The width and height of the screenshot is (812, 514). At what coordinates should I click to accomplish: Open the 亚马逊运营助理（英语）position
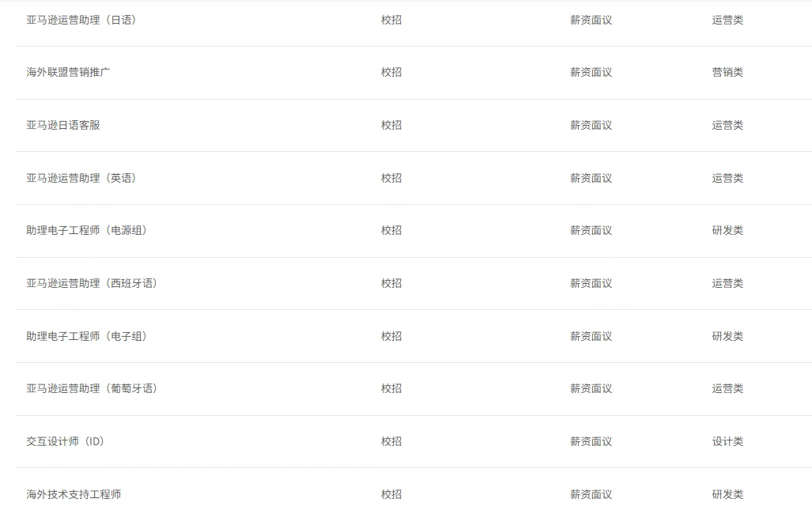pos(81,178)
